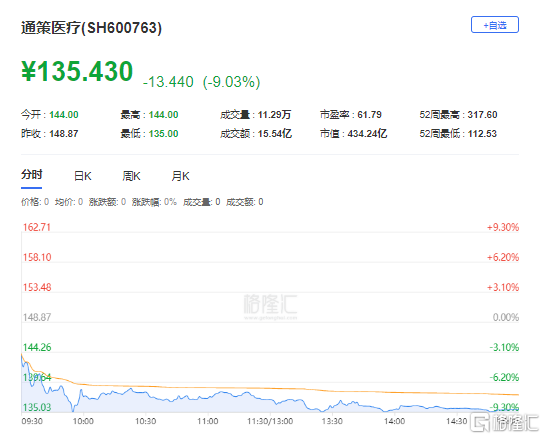Click the 158.10 price axis label

click(x=37, y=257)
